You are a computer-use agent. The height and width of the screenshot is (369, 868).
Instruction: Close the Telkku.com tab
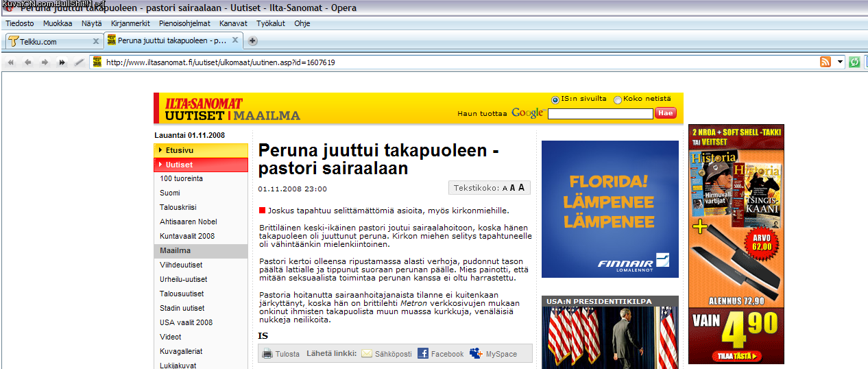tap(96, 41)
